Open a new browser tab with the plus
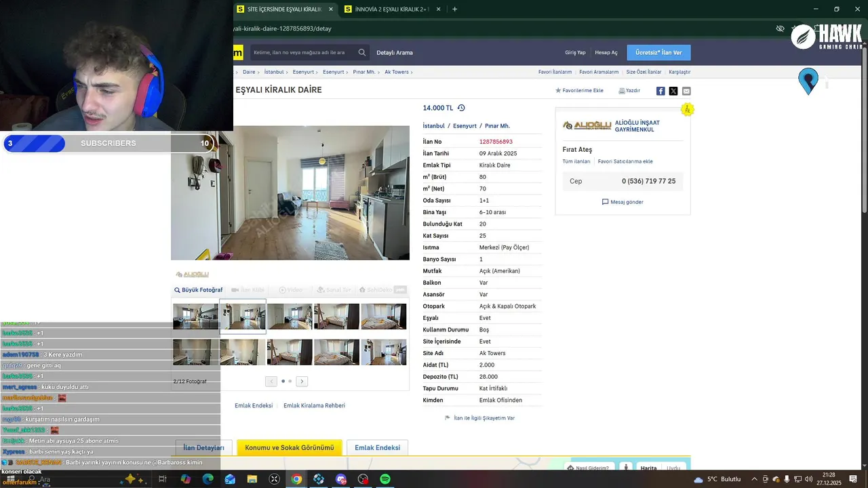868x488 pixels. (x=454, y=9)
